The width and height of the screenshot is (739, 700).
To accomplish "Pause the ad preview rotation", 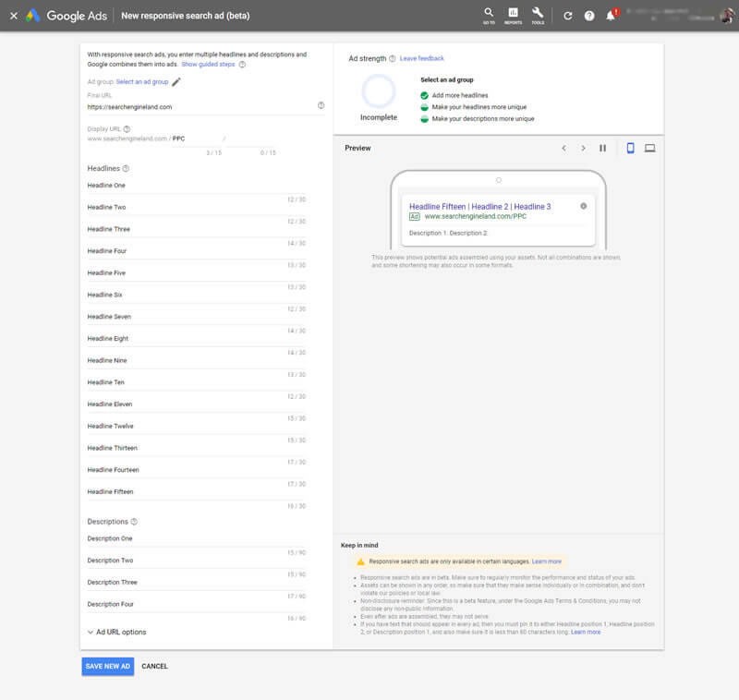I will coord(602,148).
